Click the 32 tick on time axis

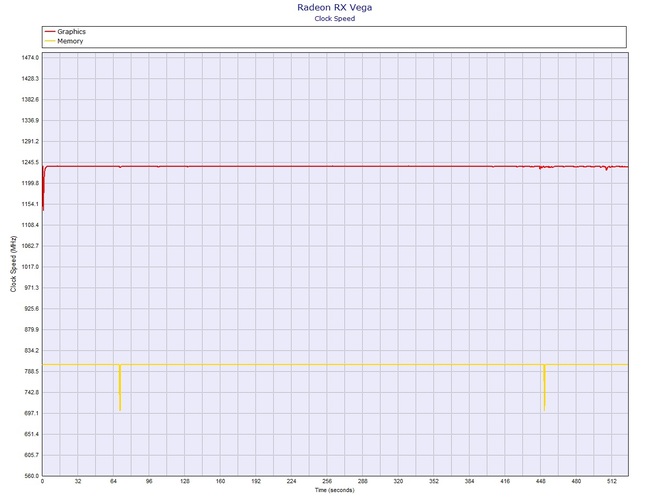pos(78,481)
